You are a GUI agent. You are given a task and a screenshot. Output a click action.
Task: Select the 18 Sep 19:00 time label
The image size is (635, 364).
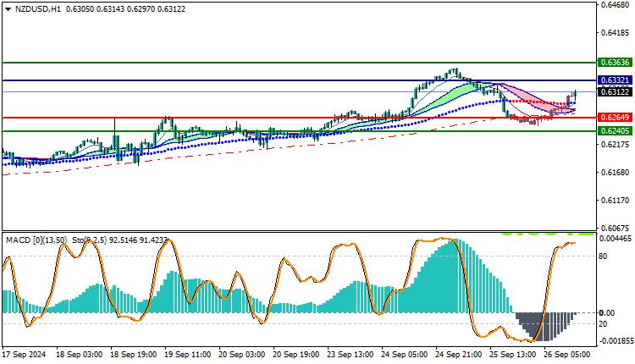tap(133, 355)
